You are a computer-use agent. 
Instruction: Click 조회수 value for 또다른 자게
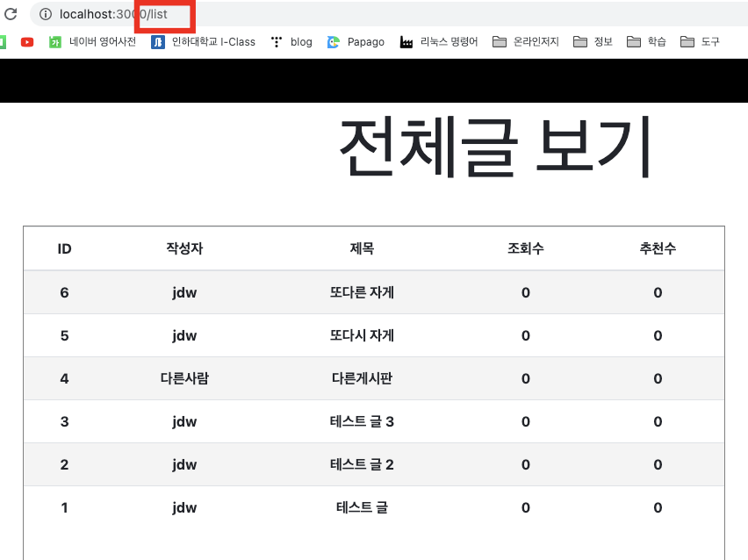click(x=526, y=292)
